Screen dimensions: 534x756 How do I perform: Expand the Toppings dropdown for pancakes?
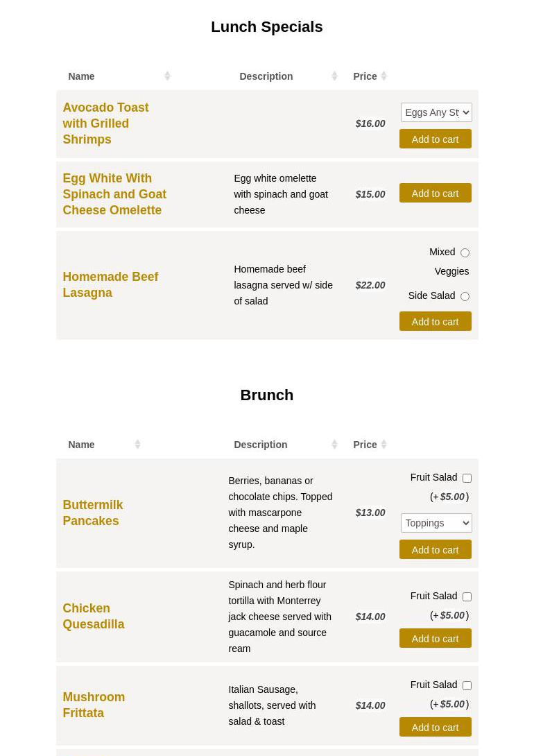(x=436, y=523)
